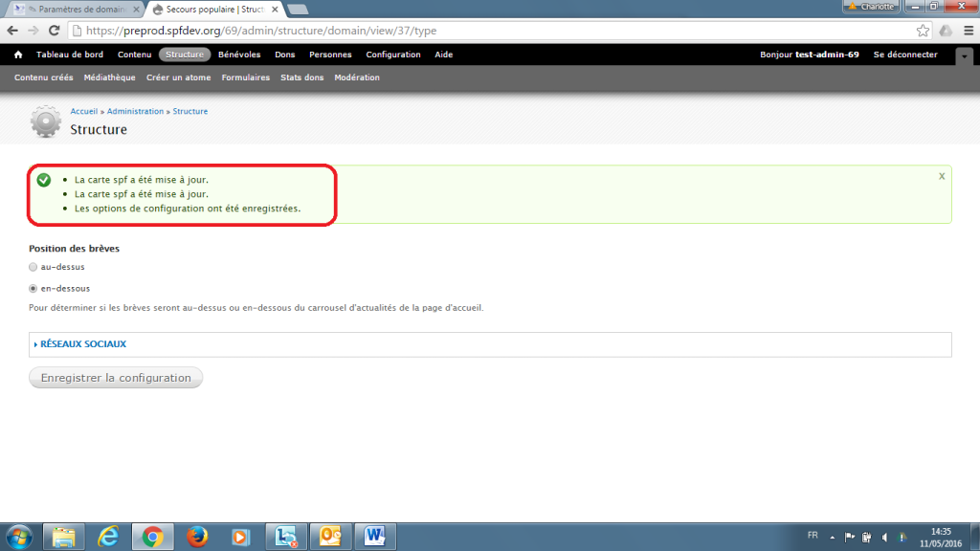Click Structure breadcrumb link
The height and width of the screenshot is (551, 980).
click(x=190, y=111)
